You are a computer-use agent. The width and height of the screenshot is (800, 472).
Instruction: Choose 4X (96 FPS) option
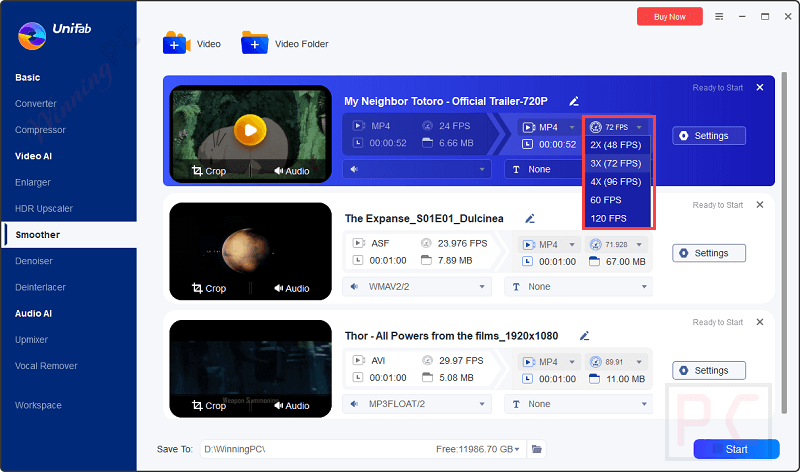[x=618, y=182]
